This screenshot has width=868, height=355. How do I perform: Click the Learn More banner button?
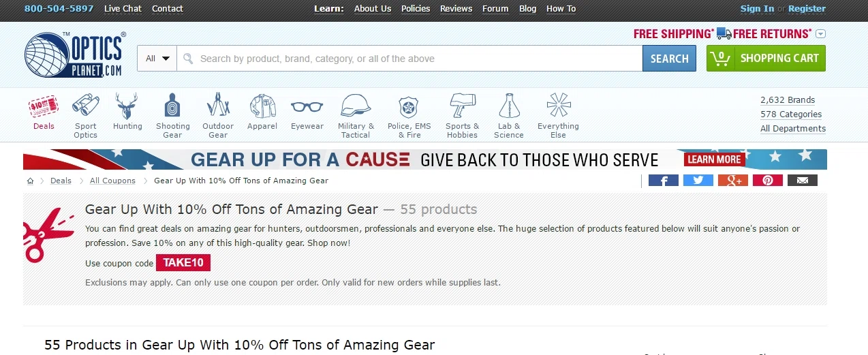coord(714,159)
